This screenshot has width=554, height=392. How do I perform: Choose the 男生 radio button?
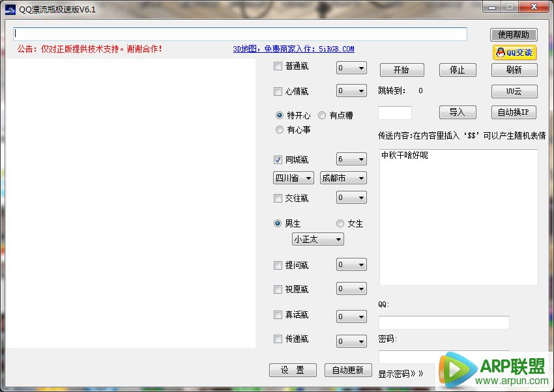pos(278,223)
